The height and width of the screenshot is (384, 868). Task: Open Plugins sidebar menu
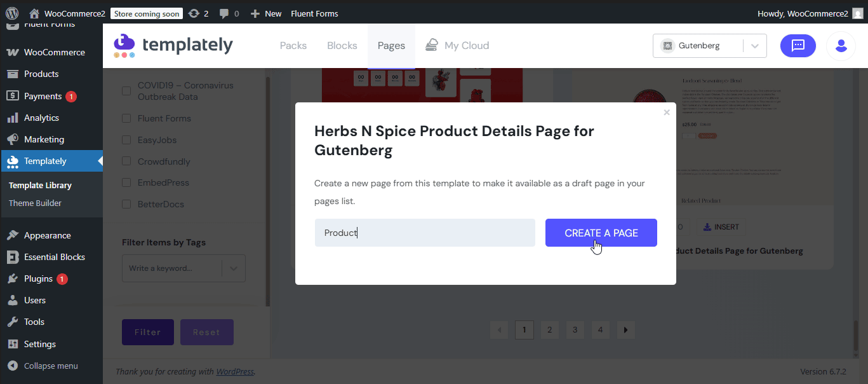[x=51, y=278]
